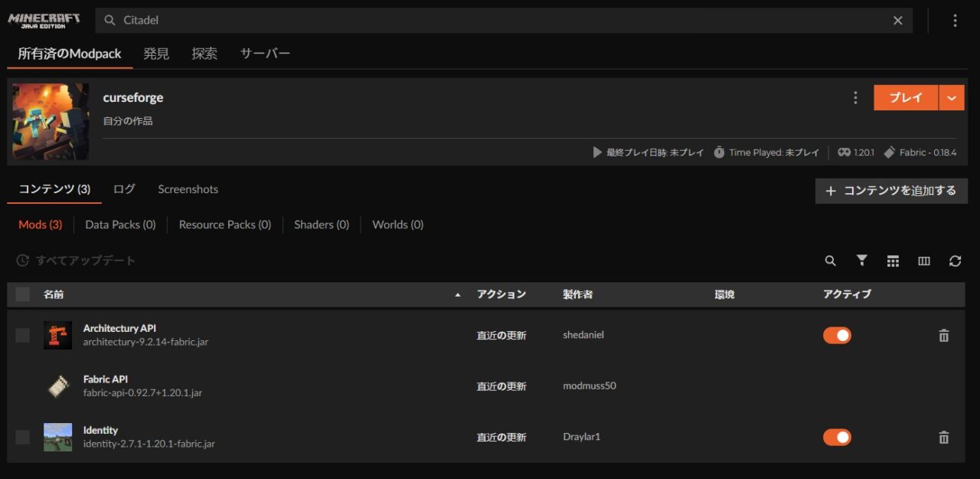Expand the dropdown arrow beside プレイ

pos(952,97)
